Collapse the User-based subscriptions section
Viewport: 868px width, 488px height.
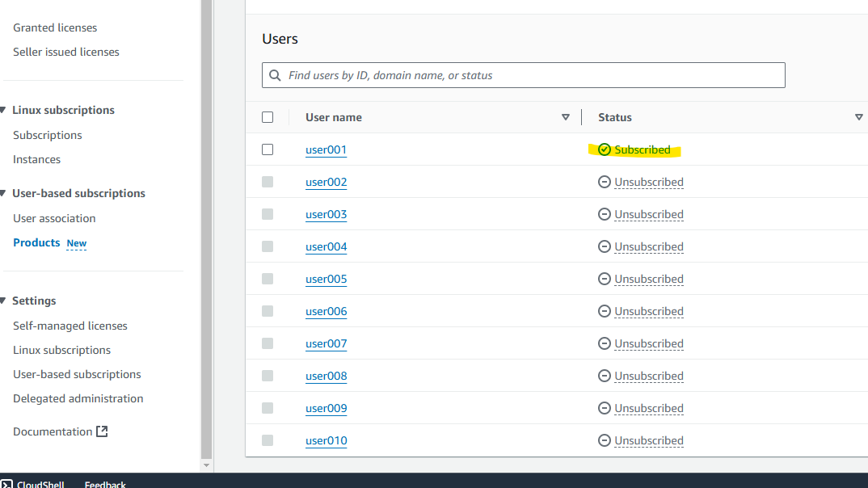tap(2, 193)
